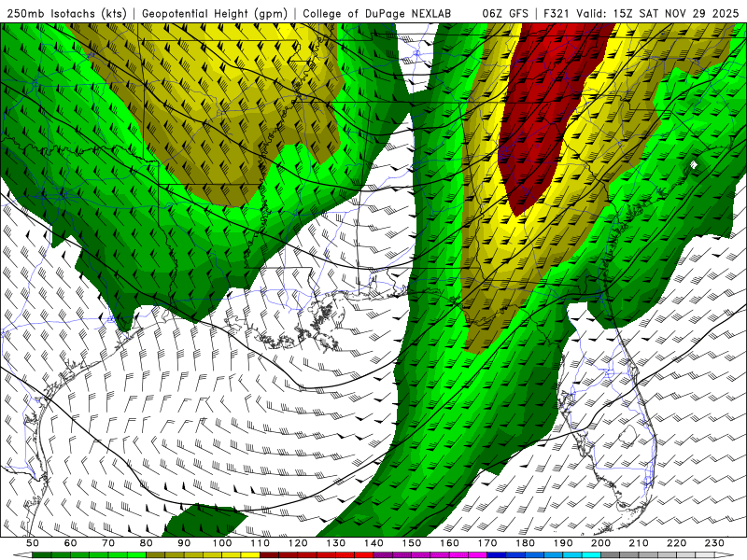The height and width of the screenshot is (560, 747).
Task: Click the 100 label on the color scale
Action: pyautogui.click(x=222, y=543)
